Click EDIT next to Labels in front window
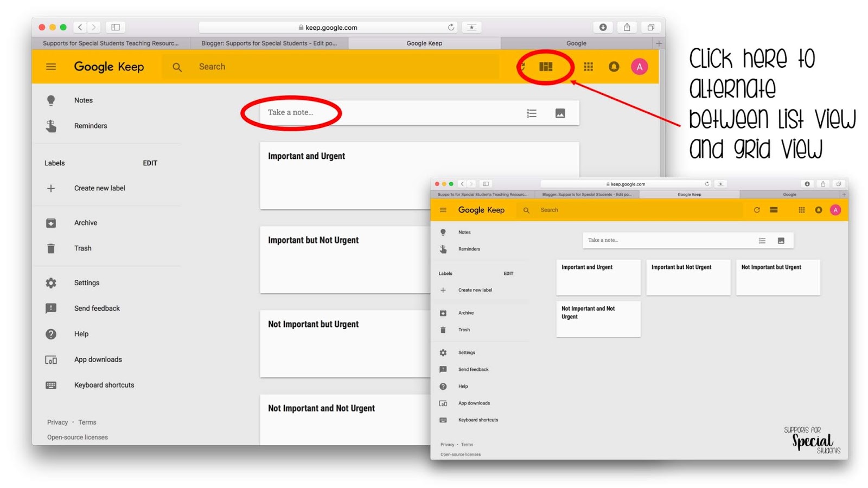 [508, 274]
